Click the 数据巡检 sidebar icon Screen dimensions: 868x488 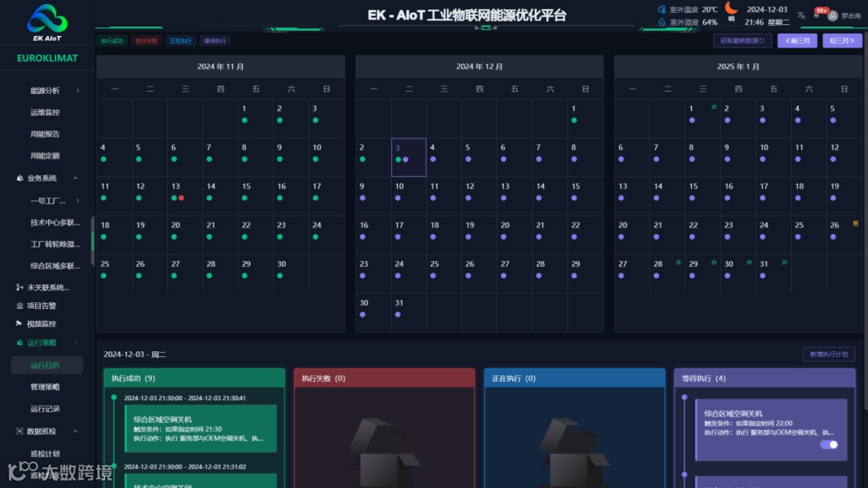point(19,431)
